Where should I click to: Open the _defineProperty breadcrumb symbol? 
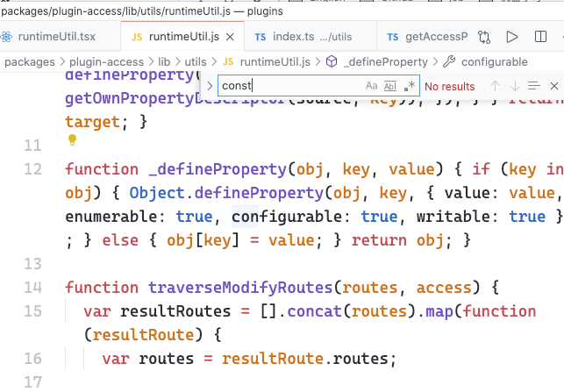pos(385,62)
